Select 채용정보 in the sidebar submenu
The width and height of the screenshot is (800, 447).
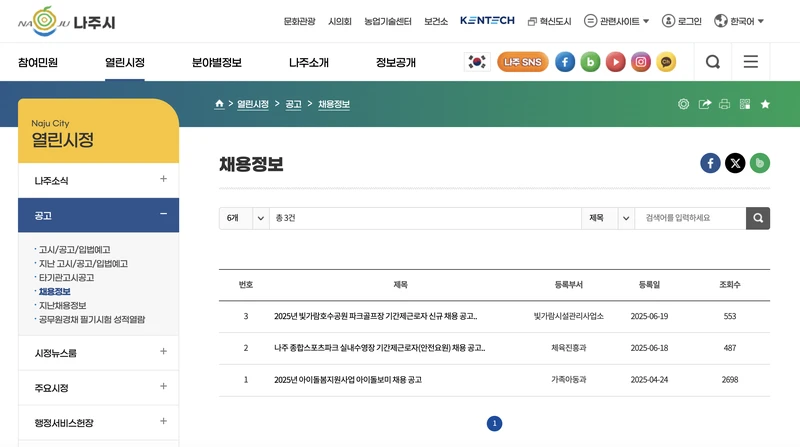coord(55,291)
